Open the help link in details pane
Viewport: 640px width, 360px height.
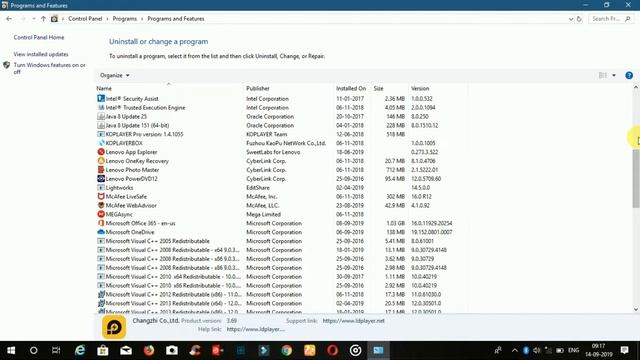256,329
